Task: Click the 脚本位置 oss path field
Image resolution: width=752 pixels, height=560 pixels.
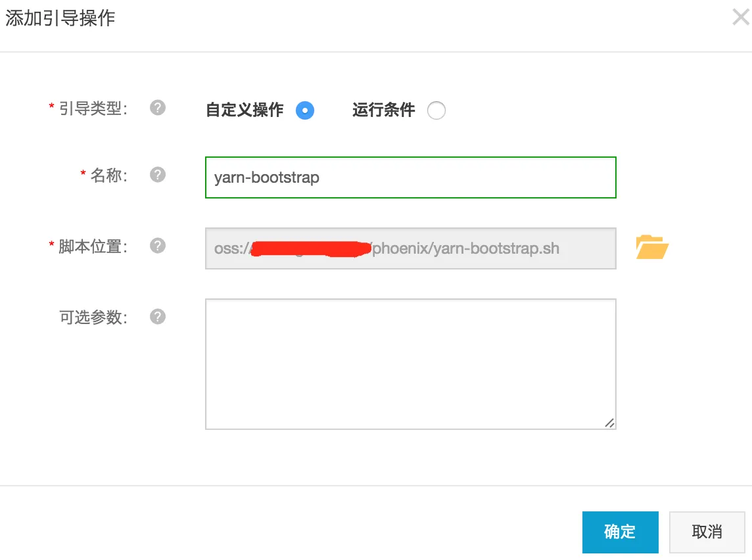Action: click(x=410, y=248)
